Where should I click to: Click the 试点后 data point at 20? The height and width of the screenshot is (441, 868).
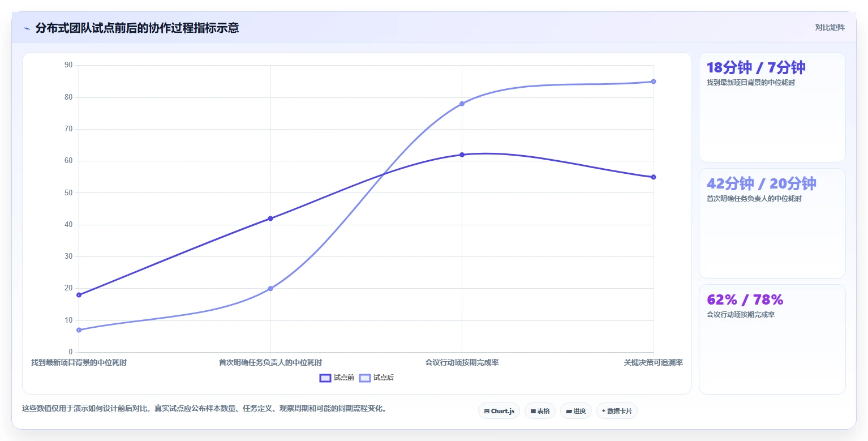pos(270,289)
